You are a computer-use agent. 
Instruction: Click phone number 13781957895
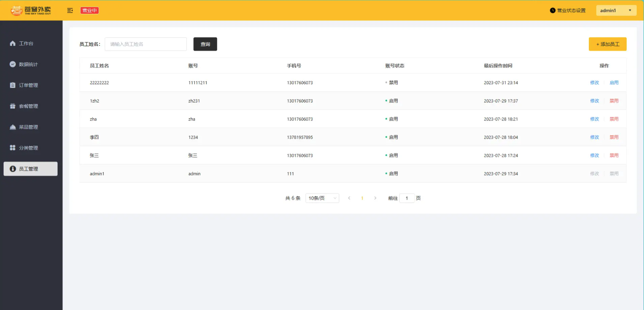[x=300, y=137]
